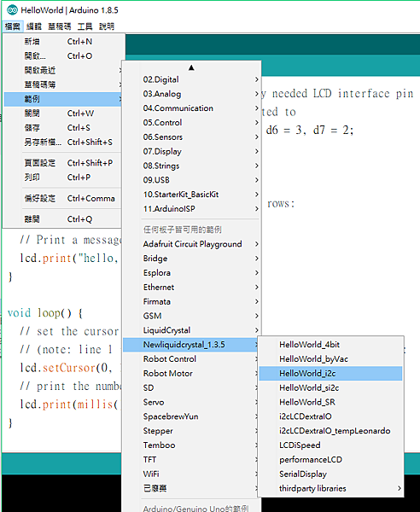Click the Arduino logo in title bar

pyautogui.click(x=12, y=10)
